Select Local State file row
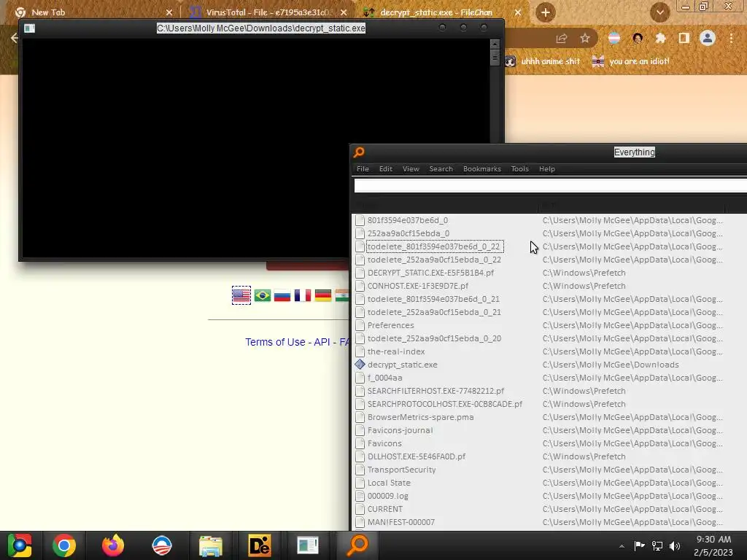The height and width of the screenshot is (560, 747). pyautogui.click(x=389, y=483)
